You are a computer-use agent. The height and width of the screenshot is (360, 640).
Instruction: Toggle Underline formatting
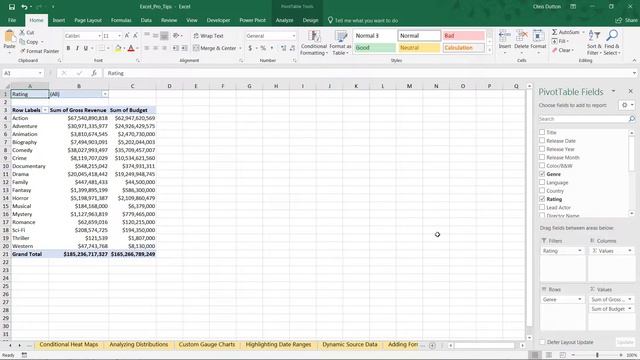pyautogui.click(x=86, y=48)
